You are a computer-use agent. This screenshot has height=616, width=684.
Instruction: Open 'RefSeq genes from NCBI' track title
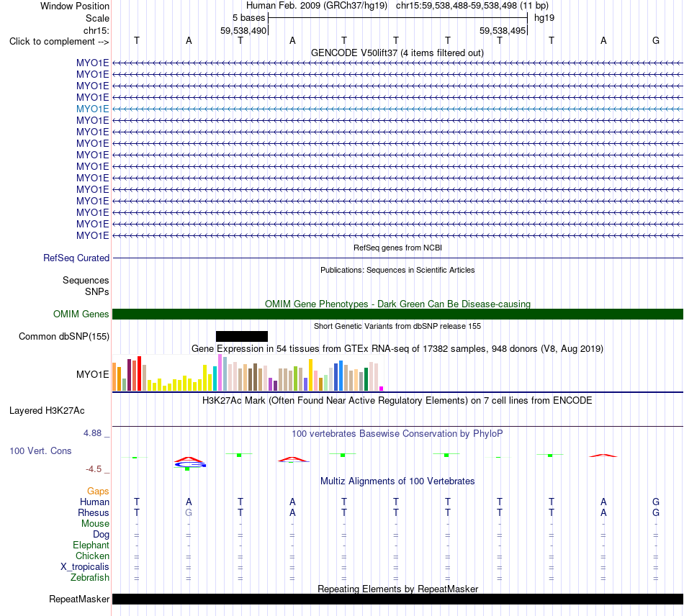pos(397,248)
